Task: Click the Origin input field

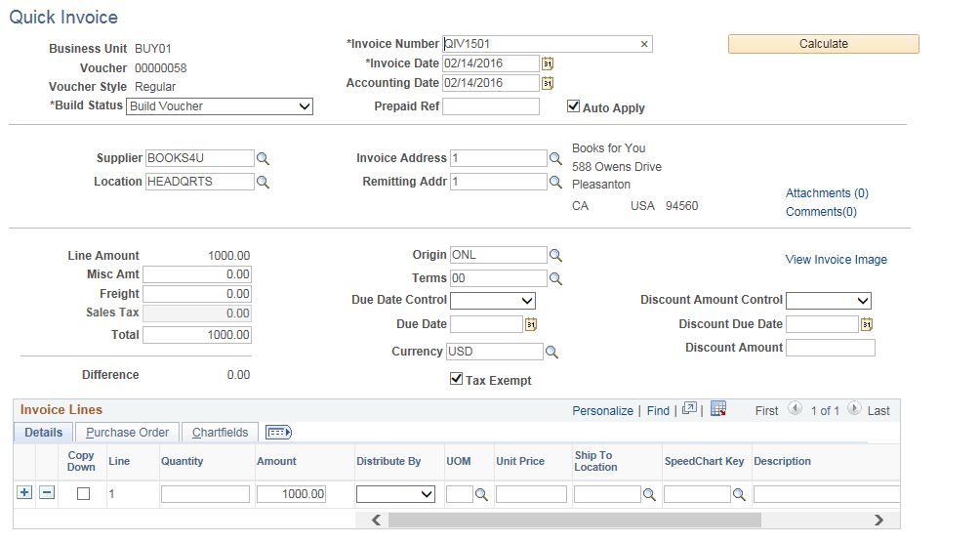Action: (x=499, y=255)
